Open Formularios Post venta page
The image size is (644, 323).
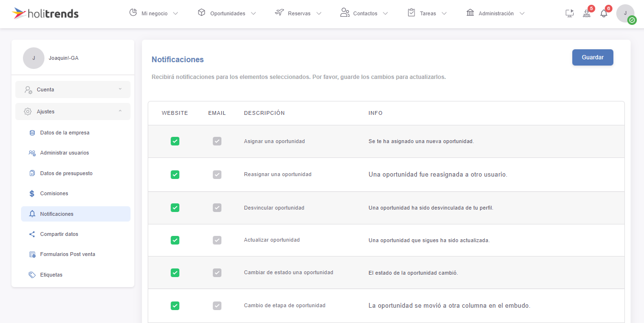click(x=67, y=255)
